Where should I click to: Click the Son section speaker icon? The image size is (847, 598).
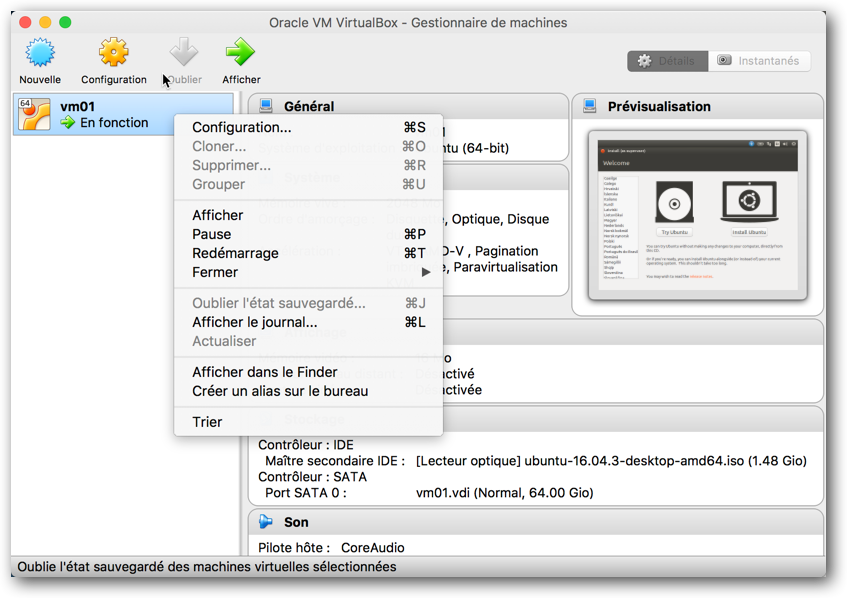[266, 522]
